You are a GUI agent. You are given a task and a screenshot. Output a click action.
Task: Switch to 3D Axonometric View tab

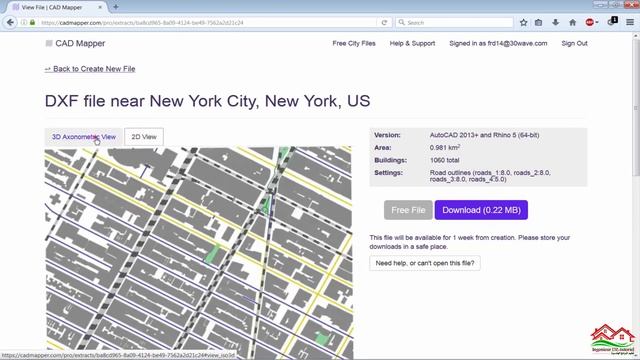pyautogui.click(x=84, y=137)
